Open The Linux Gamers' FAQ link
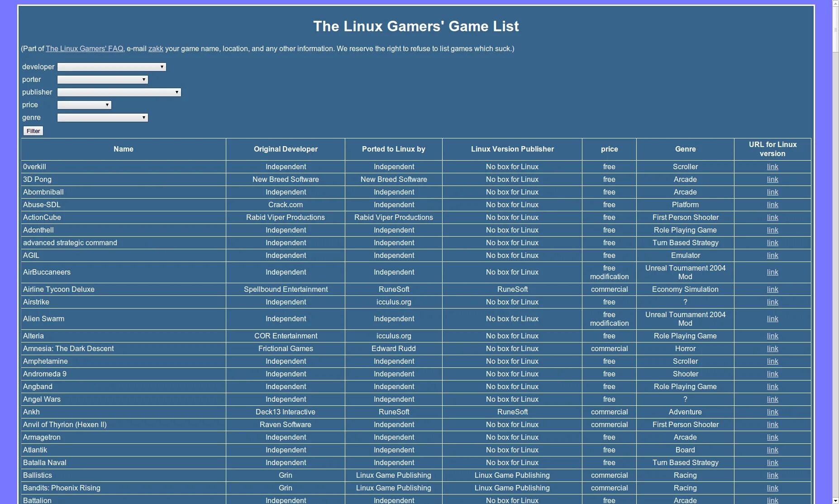The image size is (839, 504). (x=84, y=49)
